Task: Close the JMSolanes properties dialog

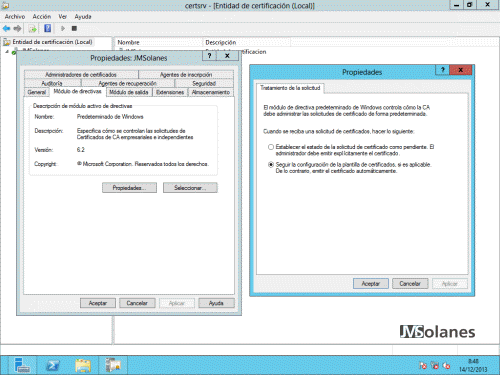Action: point(227,56)
